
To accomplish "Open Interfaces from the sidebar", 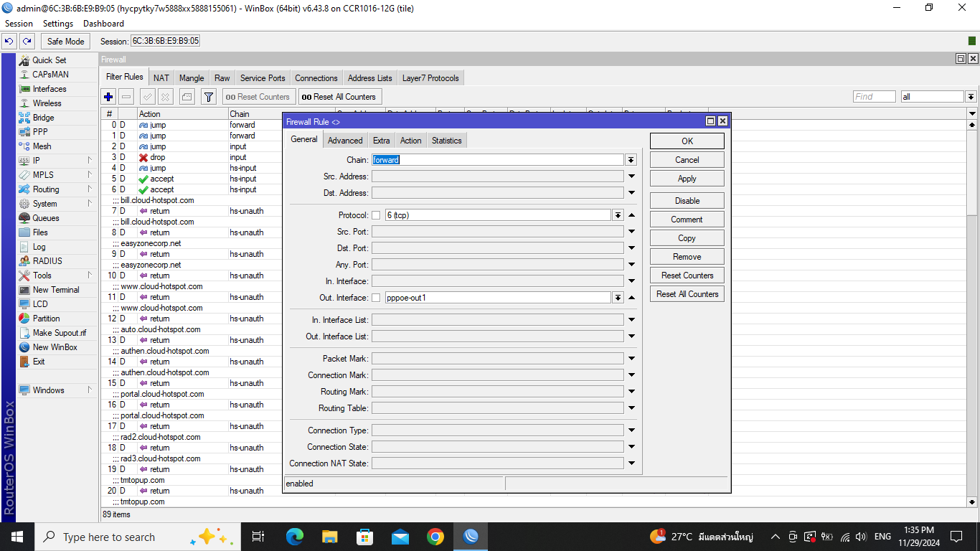I will point(50,89).
